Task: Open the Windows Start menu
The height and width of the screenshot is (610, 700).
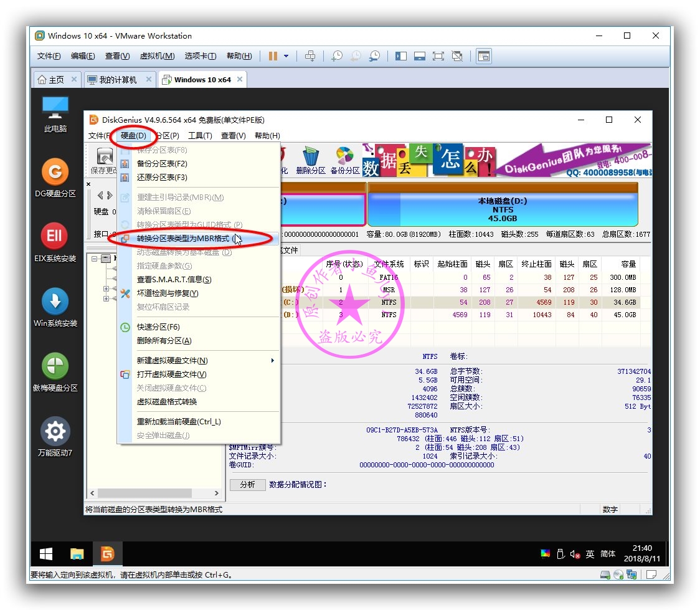Action: point(45,553)
